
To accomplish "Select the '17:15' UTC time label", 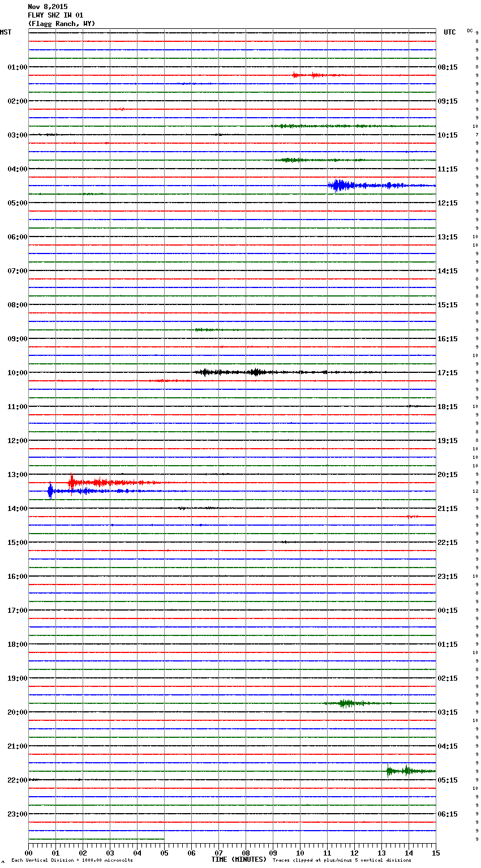I will click(448, 373).
